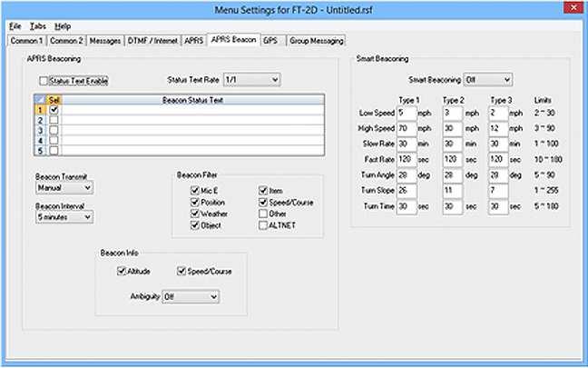Click the Type 2 Fast Rate field
The height and width of the screenshot is (368, 588).
(x=453, y=160)
